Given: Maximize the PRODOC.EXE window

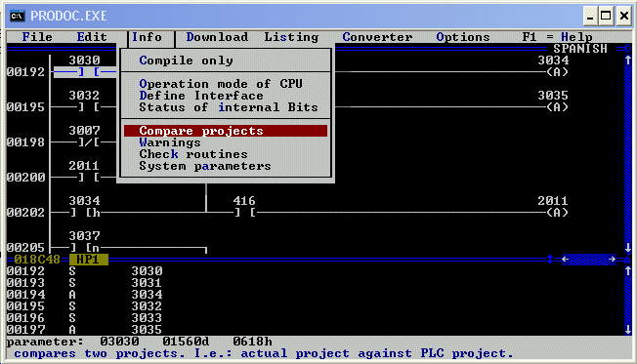Looking at the screenshot, I should click(606, 16).
